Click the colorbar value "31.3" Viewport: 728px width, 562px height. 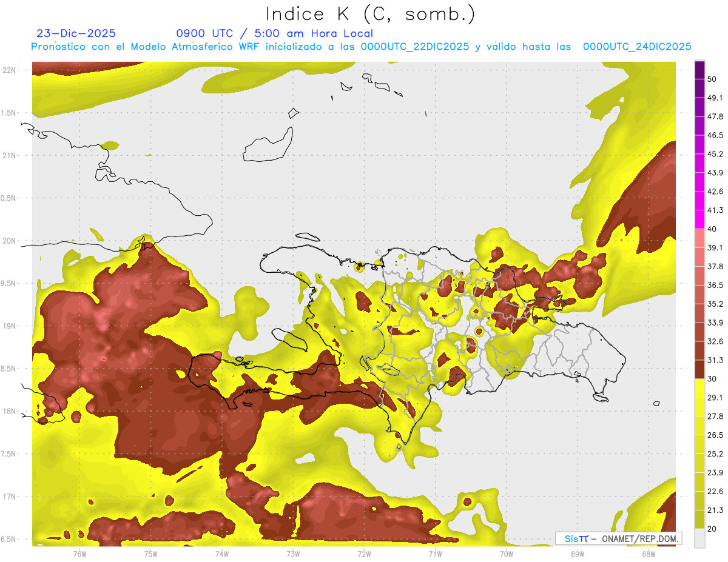pos(715,360)
